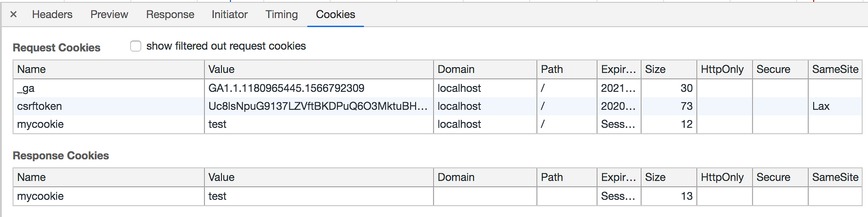Sort request cookies by Domain header
Screen dimensions: 868x217
click(x=485, y=69)
